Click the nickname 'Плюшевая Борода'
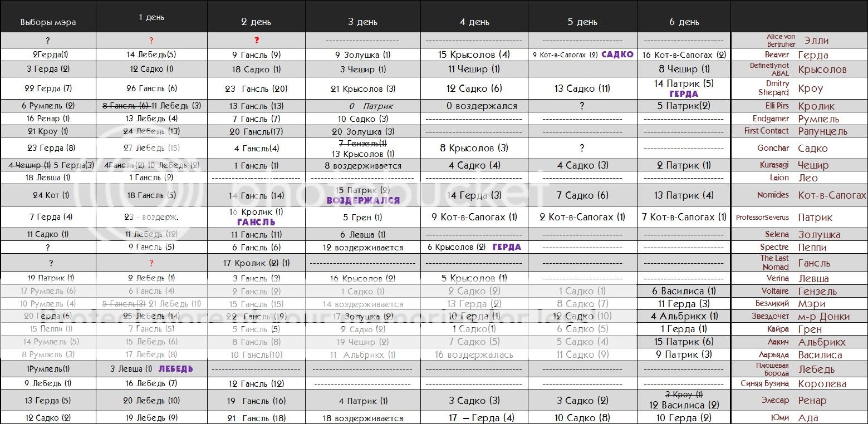 click(772, 369)
